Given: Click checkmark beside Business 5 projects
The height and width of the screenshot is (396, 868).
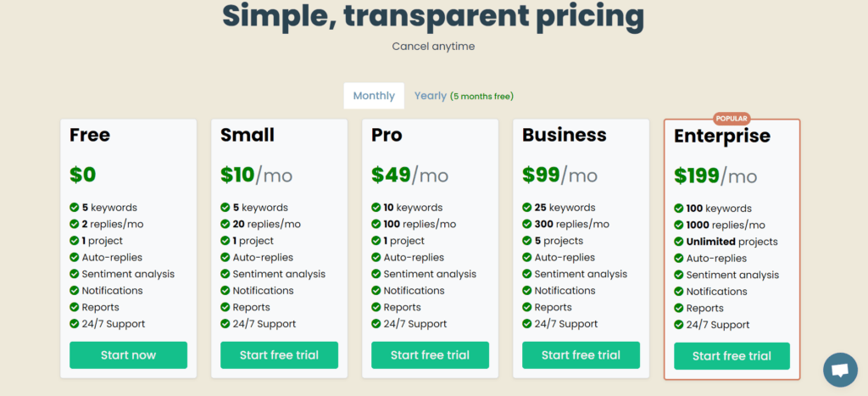Looking at the screenshot, I should [x=527, y=240].
